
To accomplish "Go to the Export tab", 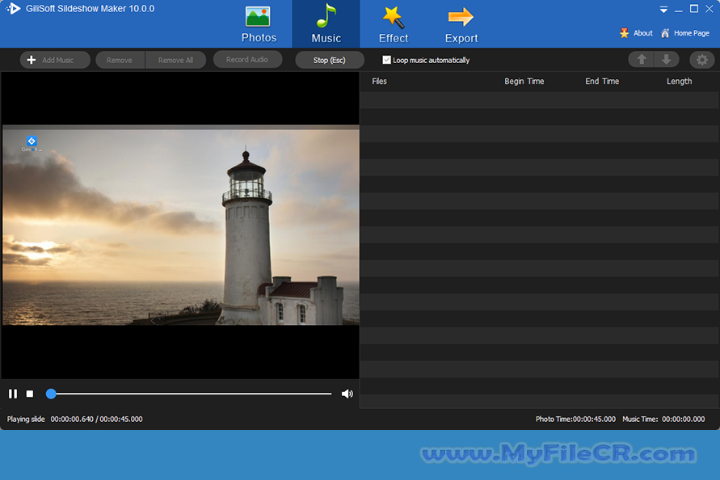I will (x=461, y=24).
